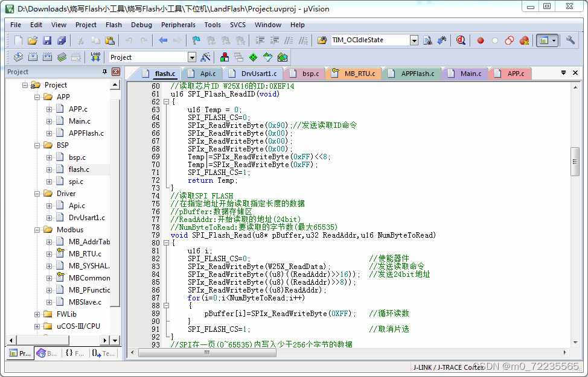The width and height of the screenshot is (588, 377).
Task: Click the Find document search icon
Action: pos(427,40)
